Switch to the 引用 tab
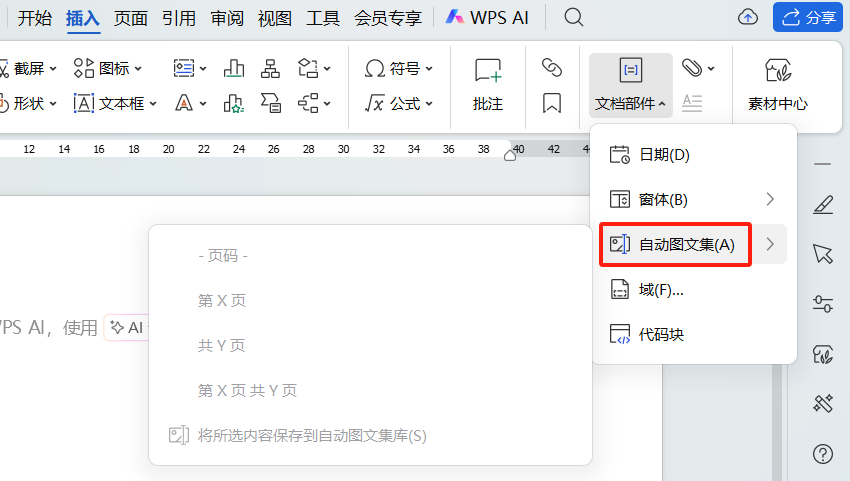The width and height of the screenshot is (850, 481). click(x=179, y=17)
